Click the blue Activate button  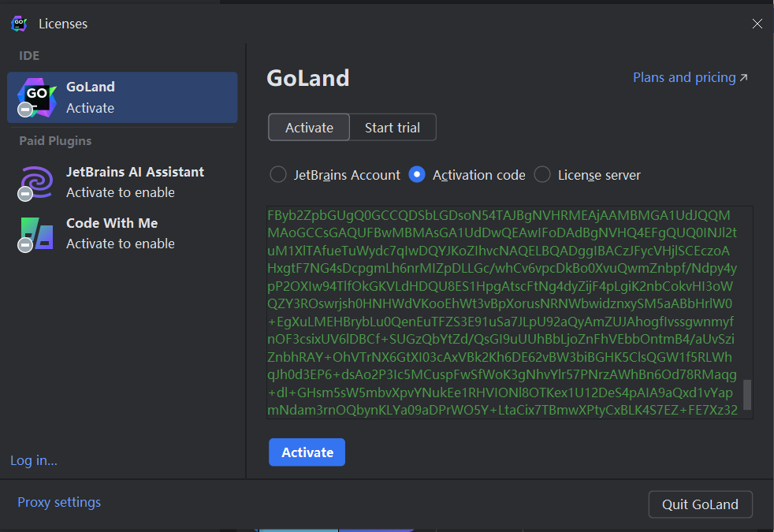[x=307, y=452]
